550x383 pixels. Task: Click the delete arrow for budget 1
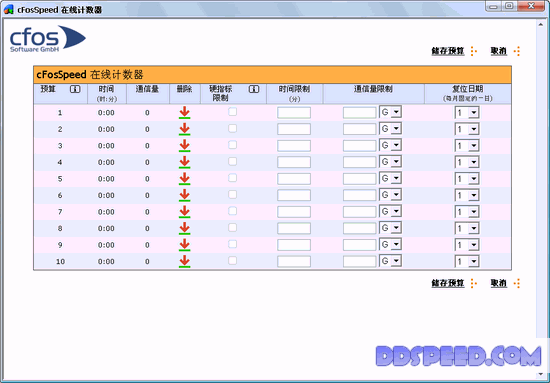pos(185,113)
